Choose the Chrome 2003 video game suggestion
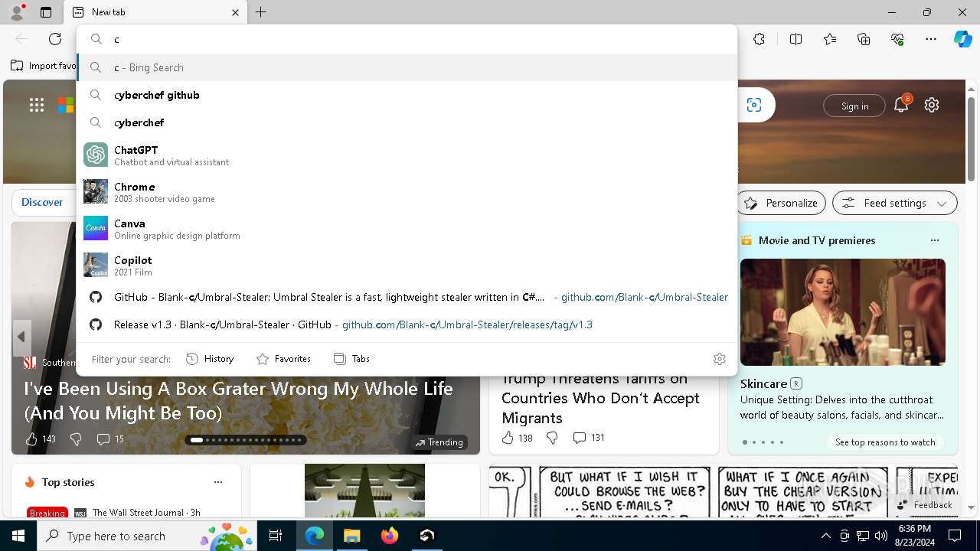This screenshot has height=551, width=980. click(x=407, y=191)
